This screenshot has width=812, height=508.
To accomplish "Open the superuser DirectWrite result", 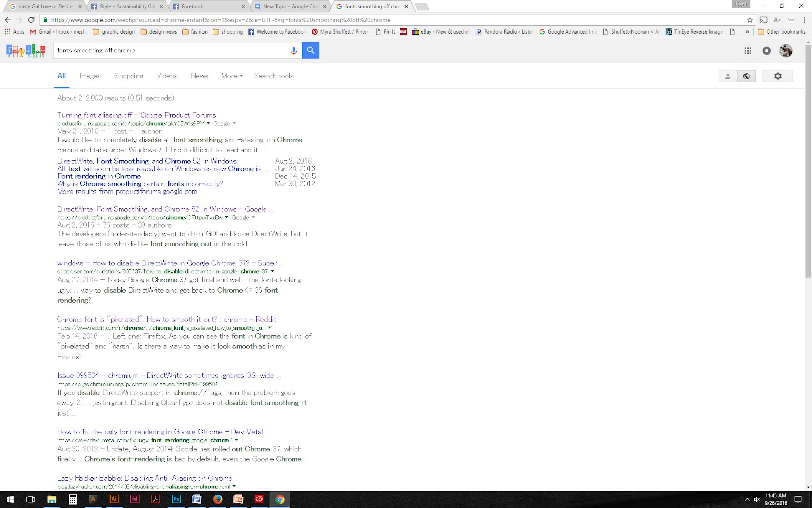I will 171,263.
